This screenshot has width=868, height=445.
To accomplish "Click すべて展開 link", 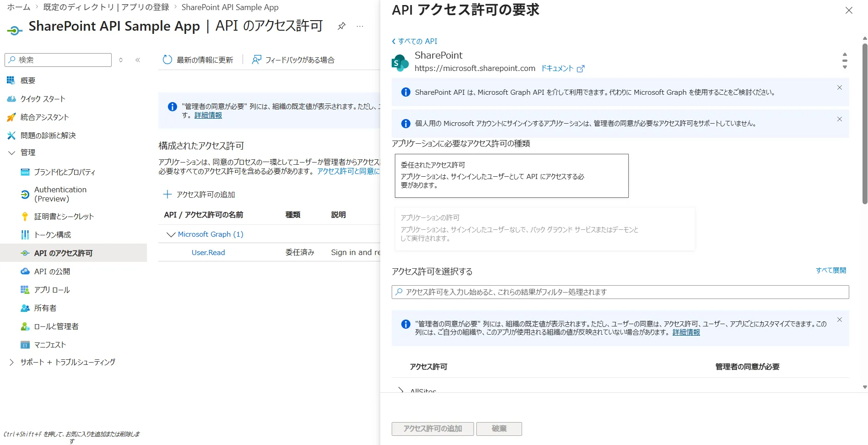I will click(831, 270).
